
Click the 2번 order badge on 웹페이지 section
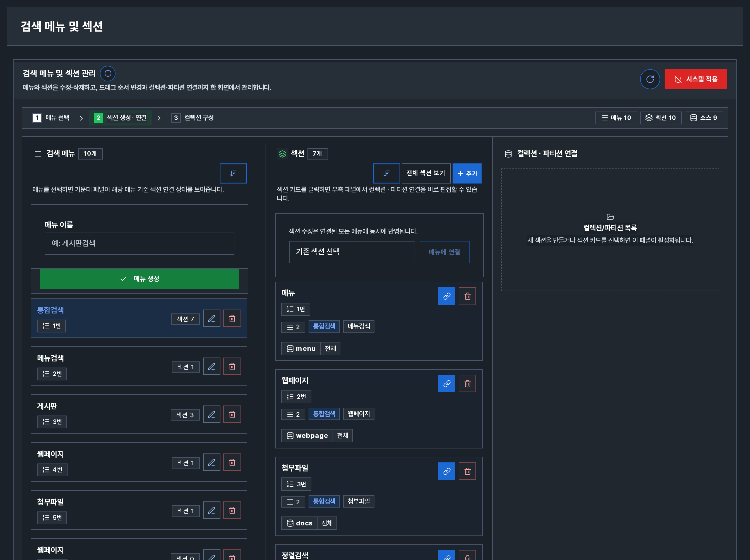pos(296,397)
